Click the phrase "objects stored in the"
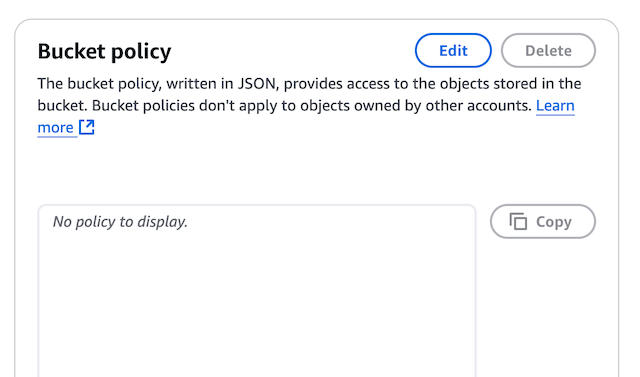This screenshot has height=377, width=640. (x=511, y=84)
